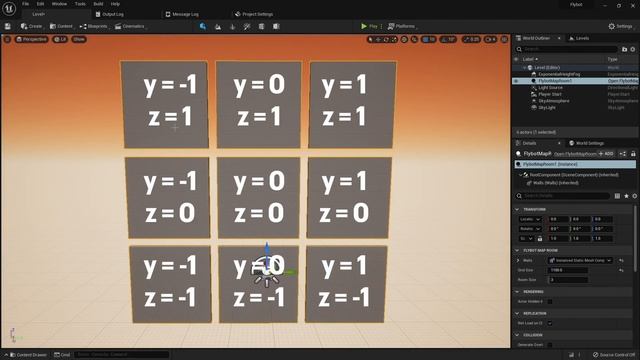Viewport: 640px width, 360px height.
Task: Click the Play button
Action: 369,27
